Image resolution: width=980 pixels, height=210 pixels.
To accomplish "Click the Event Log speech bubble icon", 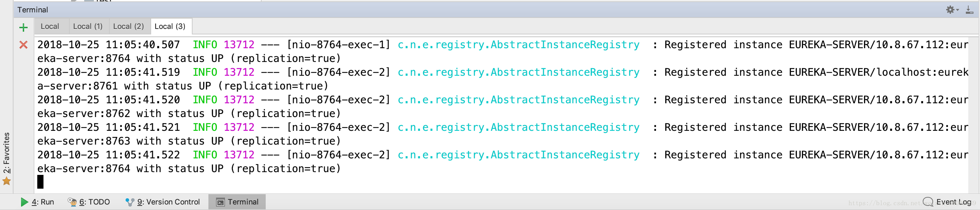I will pyautogui.click(x=928, y=202).
